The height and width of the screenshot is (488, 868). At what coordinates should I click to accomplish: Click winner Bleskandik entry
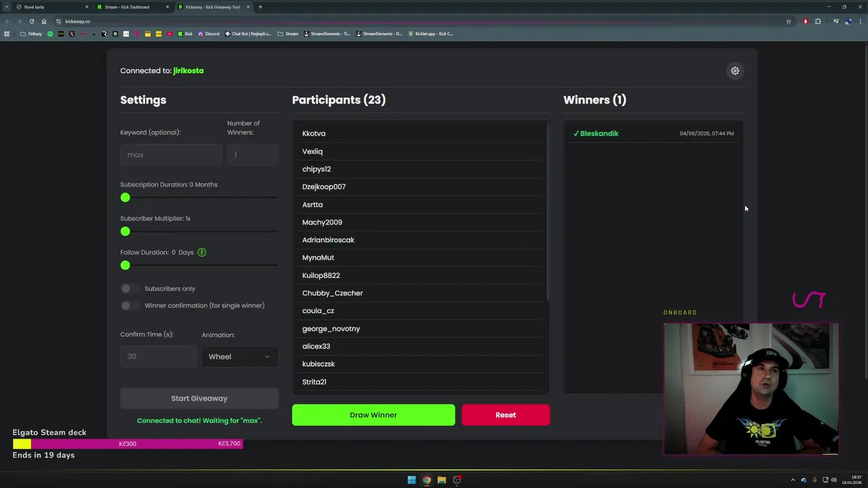point(653,134)
